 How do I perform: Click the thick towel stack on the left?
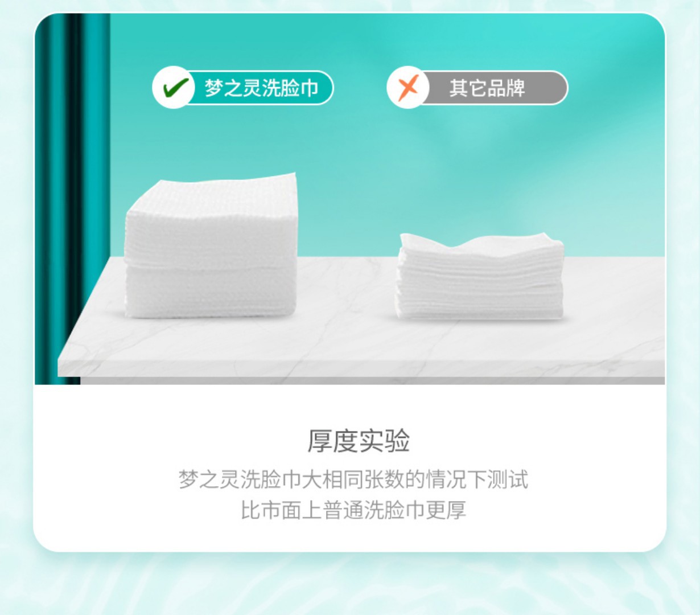coord(211,245)
